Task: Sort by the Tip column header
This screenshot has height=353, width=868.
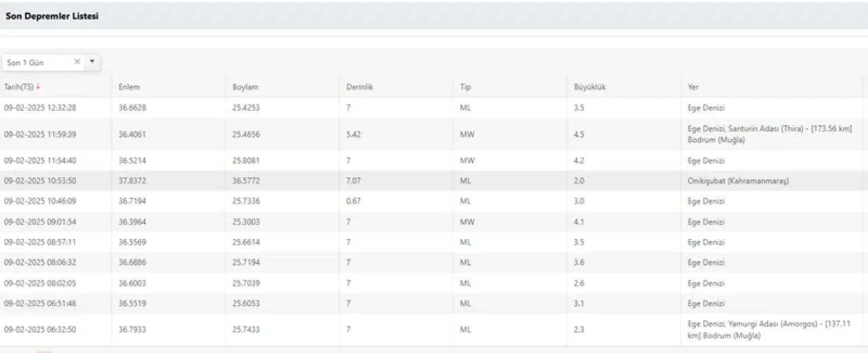Action: coord(465,87)
